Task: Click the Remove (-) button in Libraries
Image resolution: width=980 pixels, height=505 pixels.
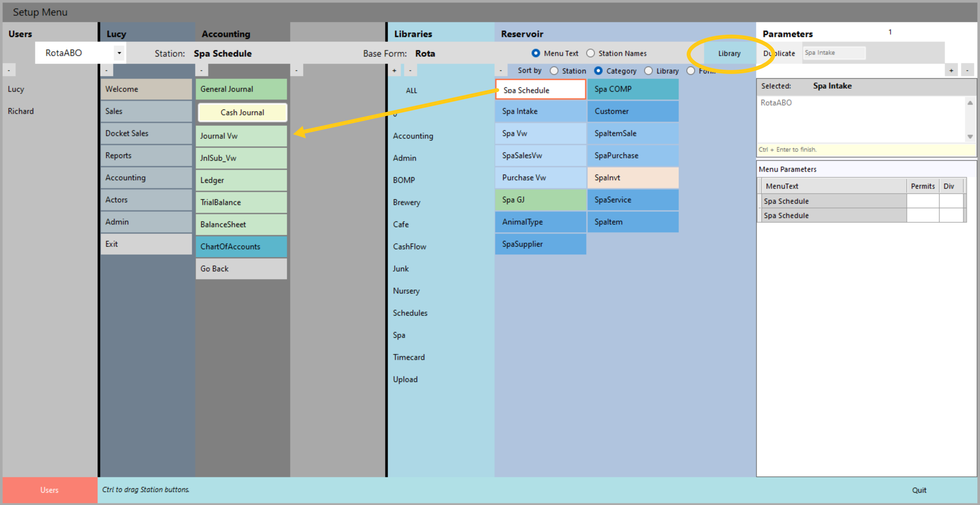Action: pyautogui.click(x=409, y=70)
